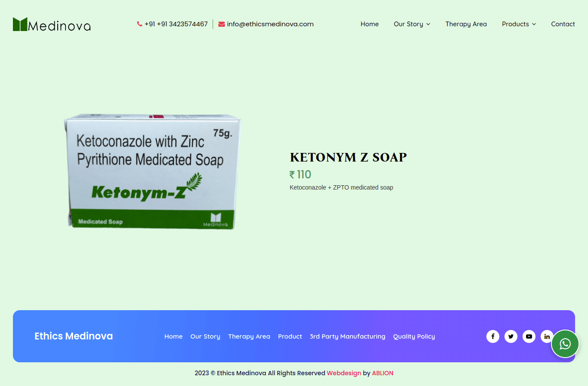The height and width of the screenshot is (386, 588).
Task: Click the +91 3423574467 phone number
Action: tap(176, 24)
